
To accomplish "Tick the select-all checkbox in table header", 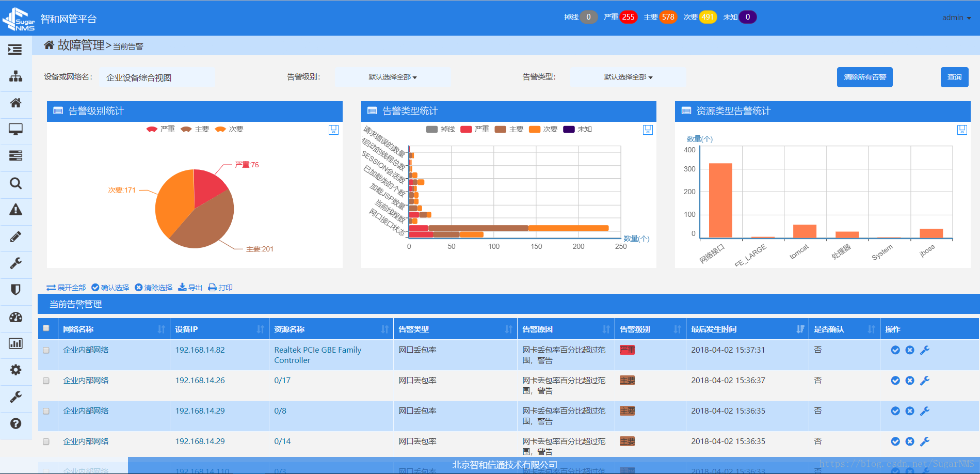I will (x=46, y=328).
